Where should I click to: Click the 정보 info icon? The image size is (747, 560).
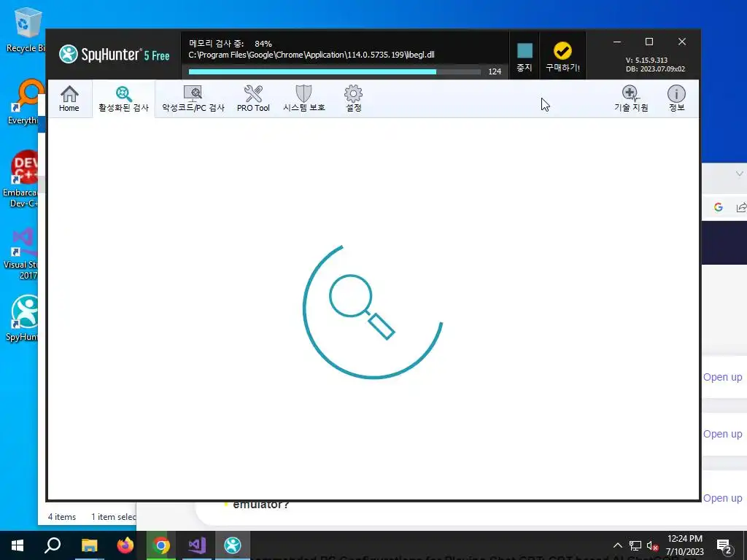coord(676,99)
